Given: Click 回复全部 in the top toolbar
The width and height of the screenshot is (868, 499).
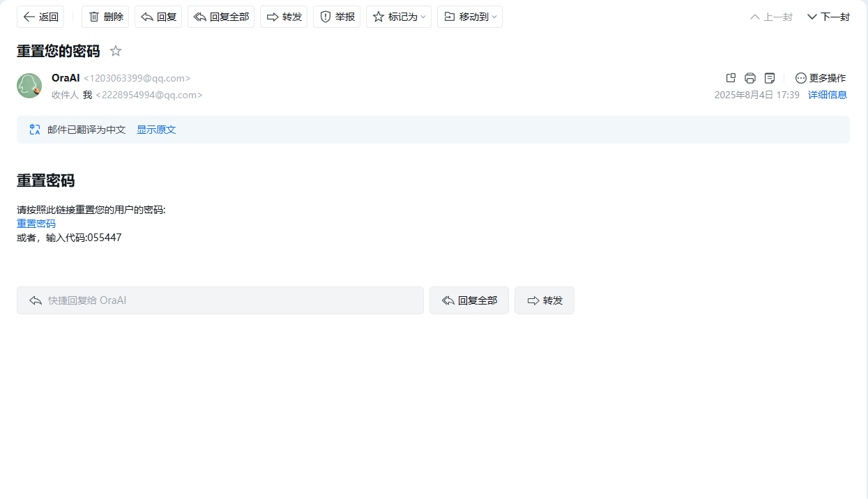Looking at the screenshot, I should pos(221,17).
